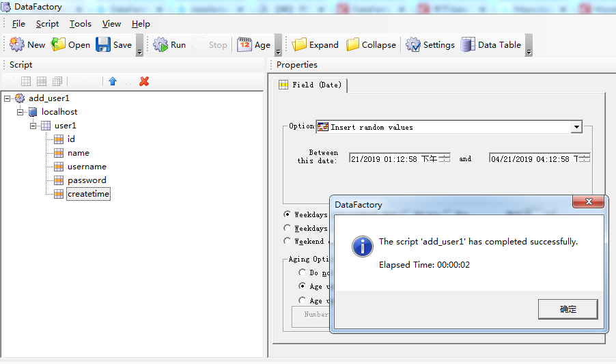Click the first grid icon in the Script toolbar
The image size is (616, 364).
pos(26,81)
